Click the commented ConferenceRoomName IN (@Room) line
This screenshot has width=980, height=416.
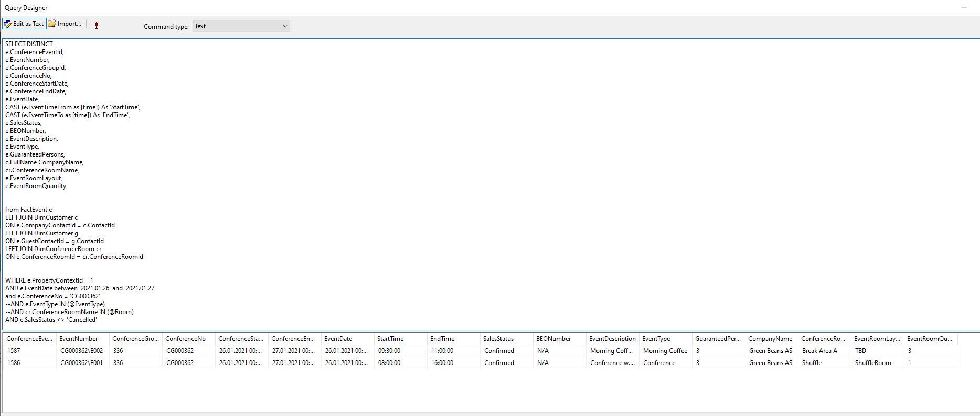[69, 312]
